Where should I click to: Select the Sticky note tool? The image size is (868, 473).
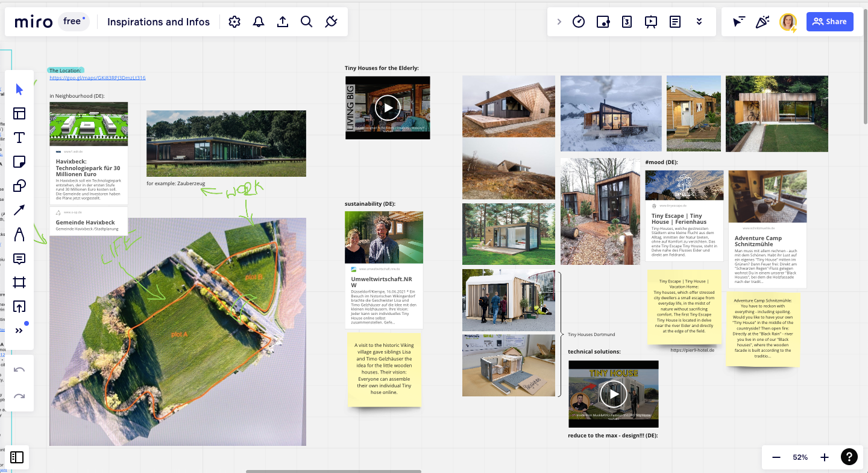[x=19, y=162]
